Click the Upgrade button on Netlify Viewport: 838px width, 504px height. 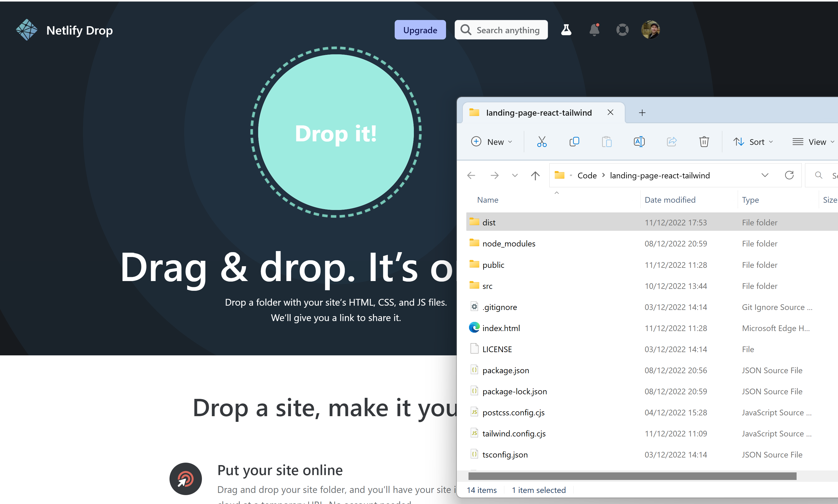[420, 29]
